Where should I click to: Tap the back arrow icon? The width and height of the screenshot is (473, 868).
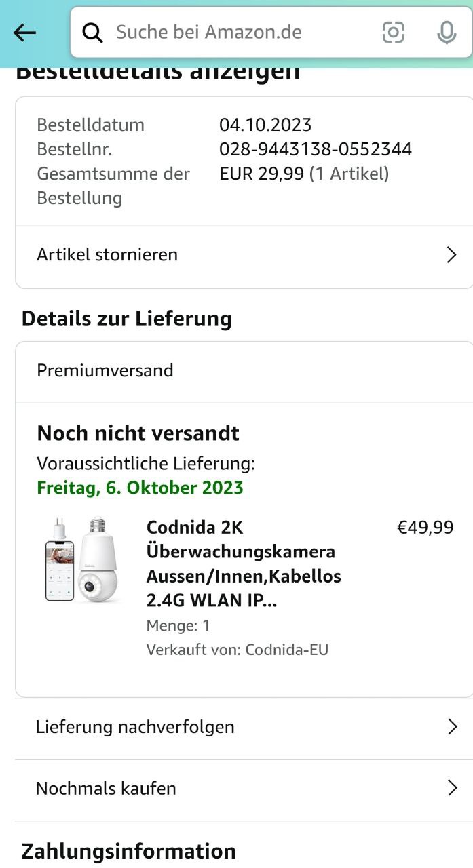click(x=24, y=33)
